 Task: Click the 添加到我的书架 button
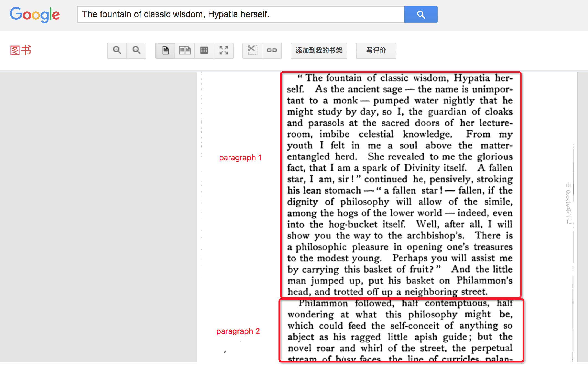[x=319, y=50]
